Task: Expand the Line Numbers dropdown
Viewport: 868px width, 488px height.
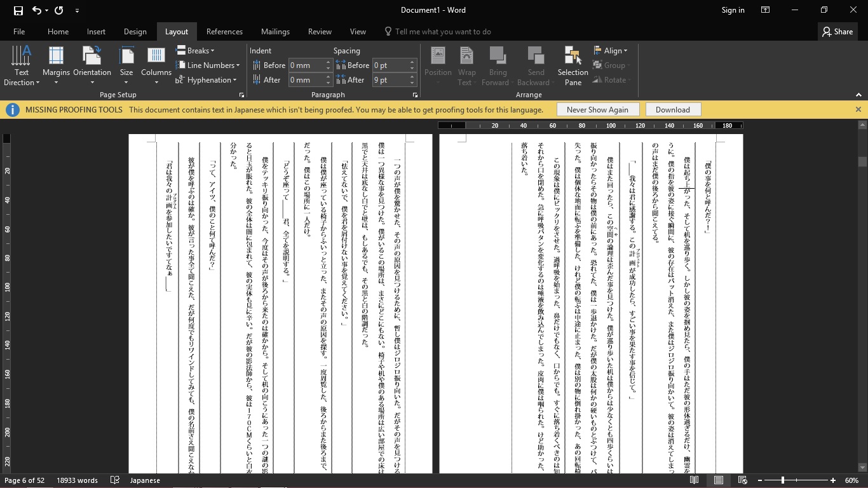Action: click(208, 65)
